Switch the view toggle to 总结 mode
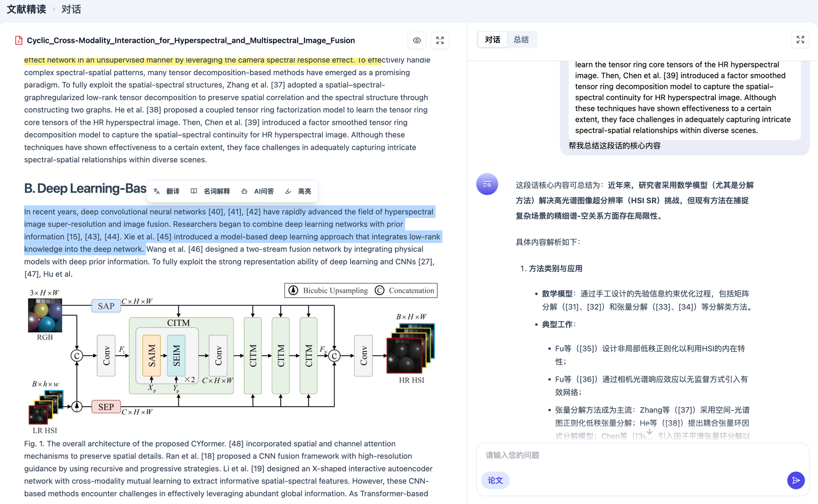 (x=522, y=39)
